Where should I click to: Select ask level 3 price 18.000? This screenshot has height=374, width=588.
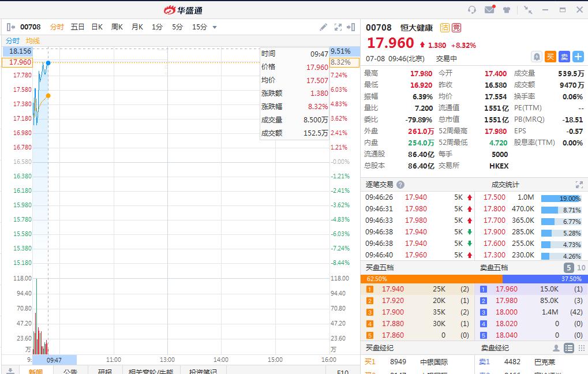tap(508, 312)
